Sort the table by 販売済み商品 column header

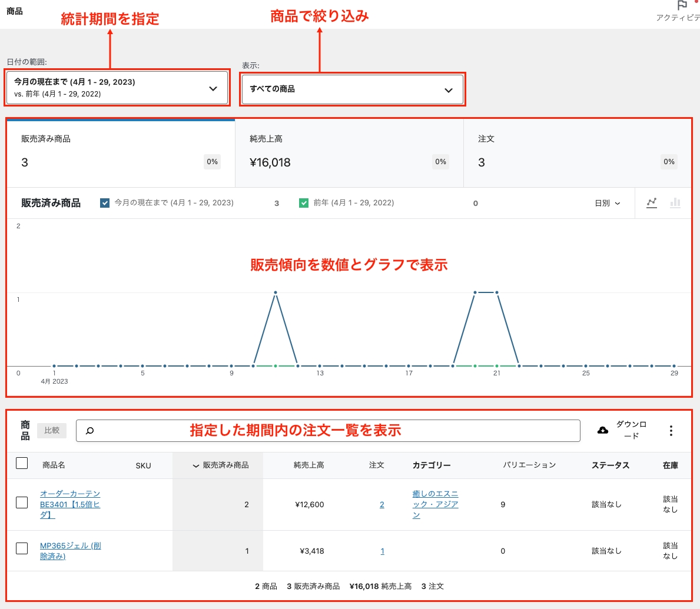tap(221, 465)
